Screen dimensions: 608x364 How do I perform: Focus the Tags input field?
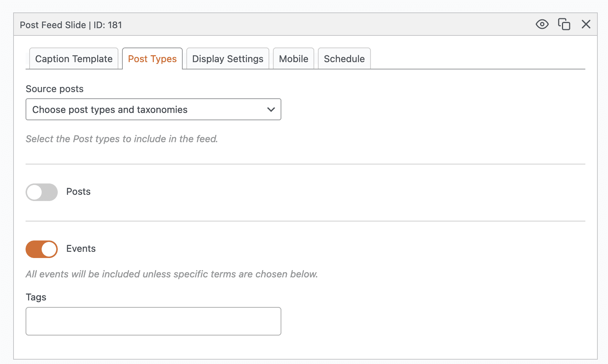tap(153, 321)
